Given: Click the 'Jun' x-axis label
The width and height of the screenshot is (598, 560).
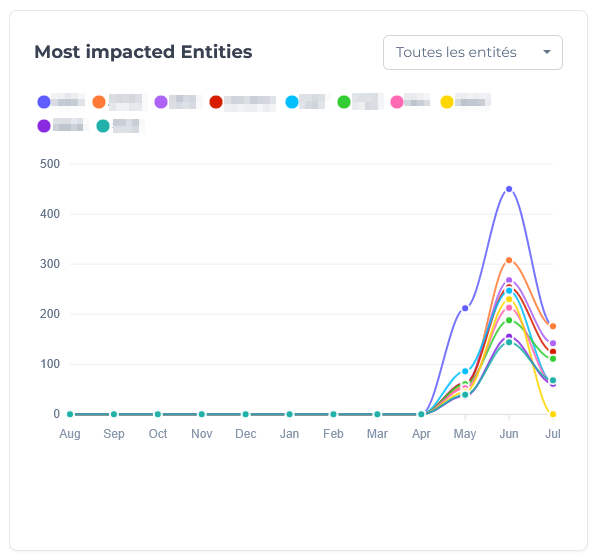Looking at the screenshot, I should 509,434.
